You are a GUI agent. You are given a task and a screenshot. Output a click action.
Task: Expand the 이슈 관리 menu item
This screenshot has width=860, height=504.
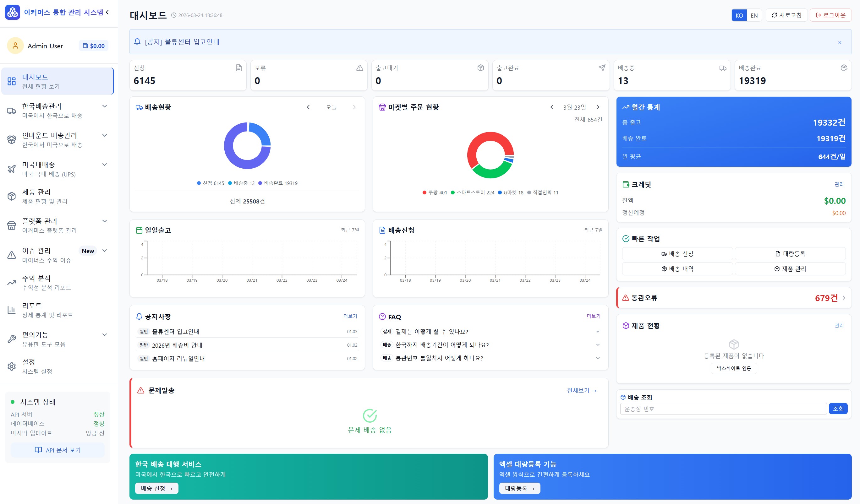point(104,251)
